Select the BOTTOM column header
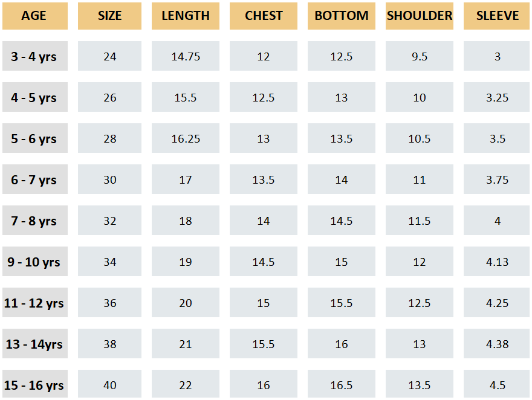The width and height of the screenshot is (532, 400). 342,16
